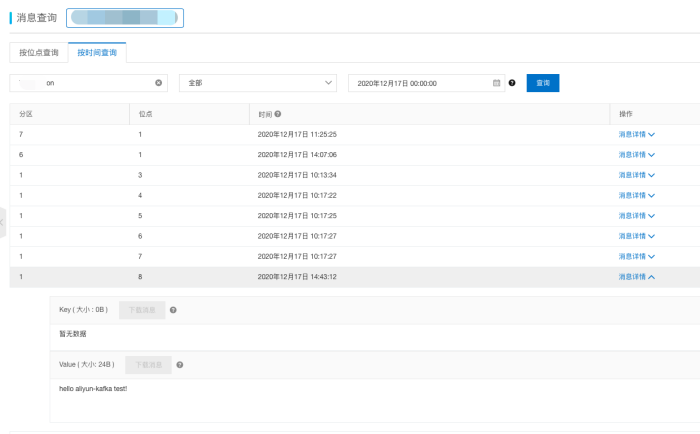
Task: Expand 消息详情 for the 14:07:06 row
Action: [636, 155]
